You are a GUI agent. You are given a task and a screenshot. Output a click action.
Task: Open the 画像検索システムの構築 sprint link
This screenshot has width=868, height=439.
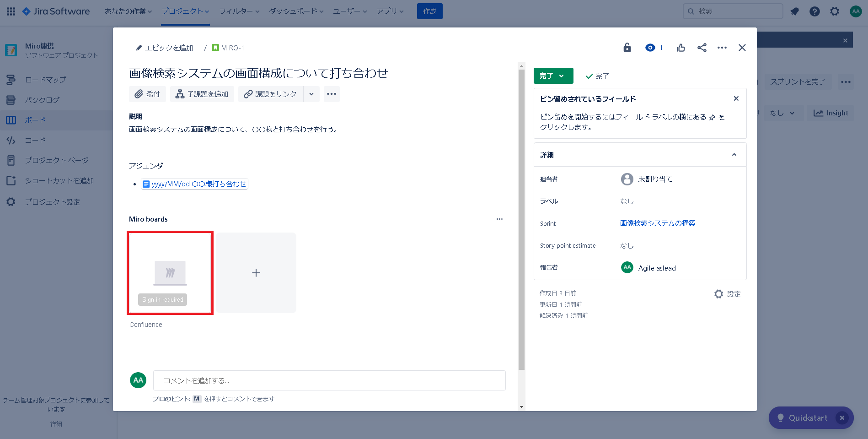click(x=658, y=223)
